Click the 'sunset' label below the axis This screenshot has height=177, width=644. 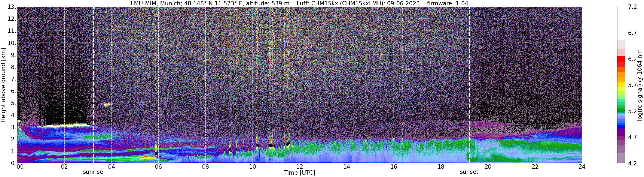[x=469, y=172]
